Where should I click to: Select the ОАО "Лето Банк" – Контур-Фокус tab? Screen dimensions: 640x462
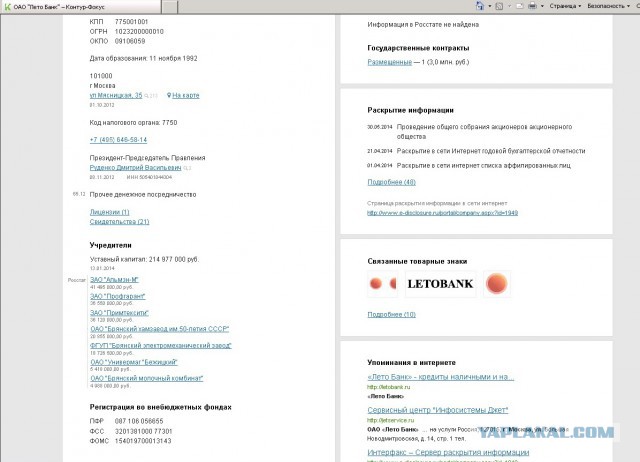pos(80,7)
